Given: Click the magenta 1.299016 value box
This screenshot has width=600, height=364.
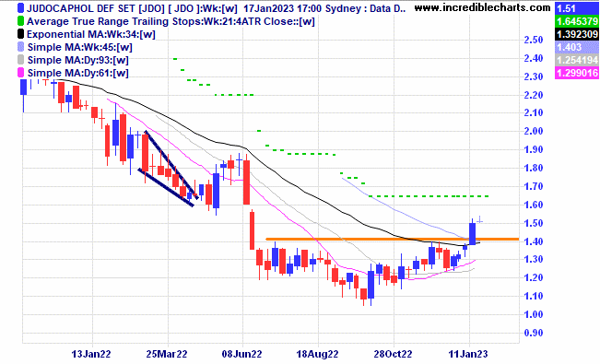Looking at the screenshot, I should (576, 73).
